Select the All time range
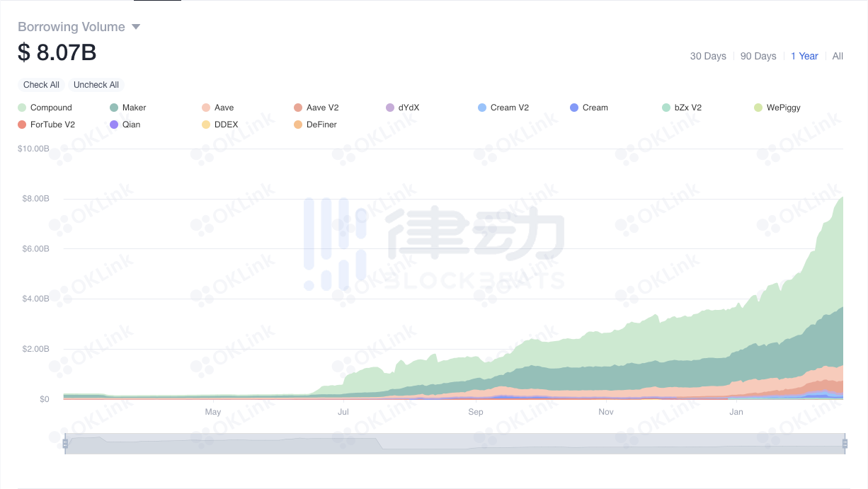 (838, 56)
